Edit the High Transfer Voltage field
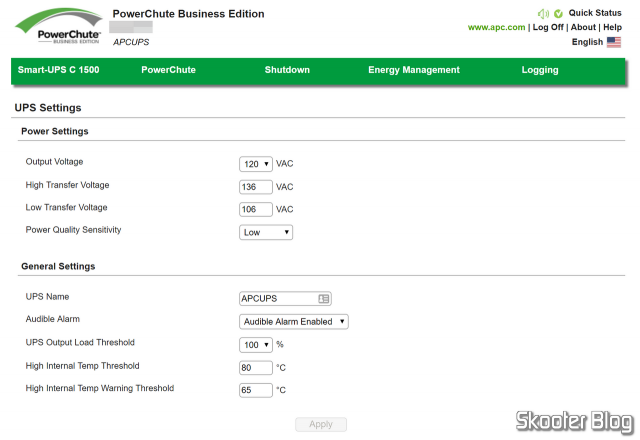This screenshot has width=640, height=440. point(256,187)
